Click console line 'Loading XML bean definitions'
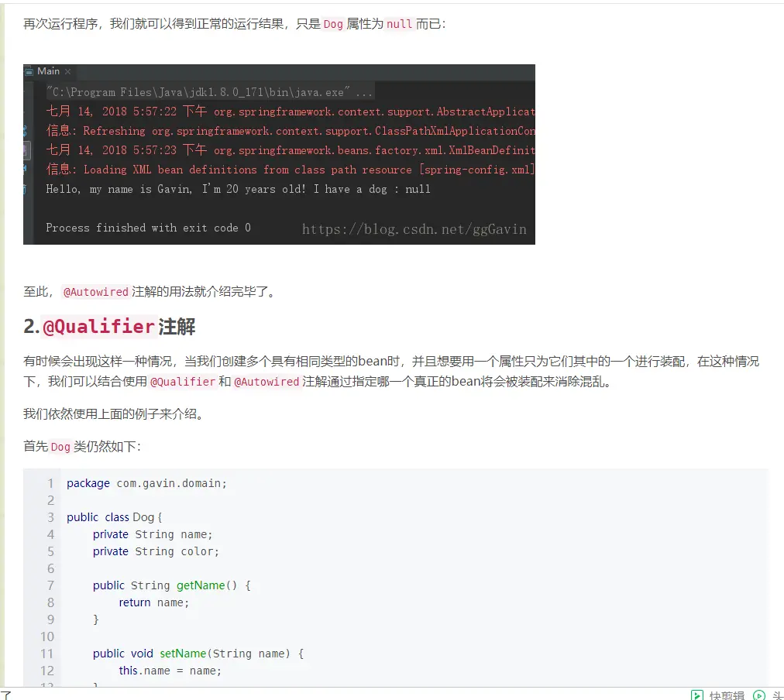This screenshot has width=784, height=700. coord(291,170)
